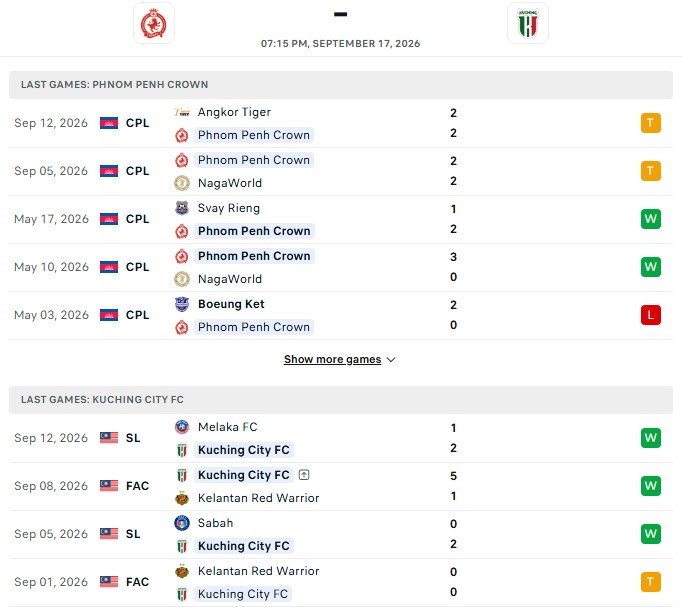
Task: Click the Malaysia flag on Sep 08 FAC row
Action: (109, 486)
